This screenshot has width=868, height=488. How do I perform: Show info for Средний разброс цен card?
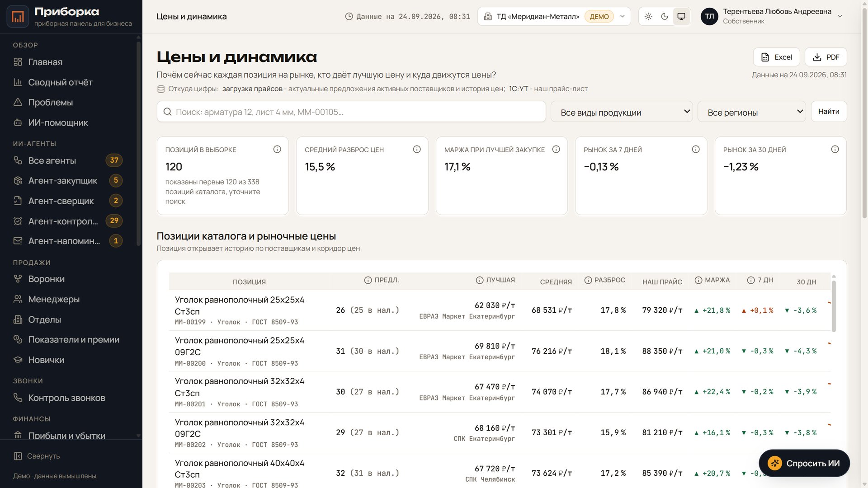(417, 149)
